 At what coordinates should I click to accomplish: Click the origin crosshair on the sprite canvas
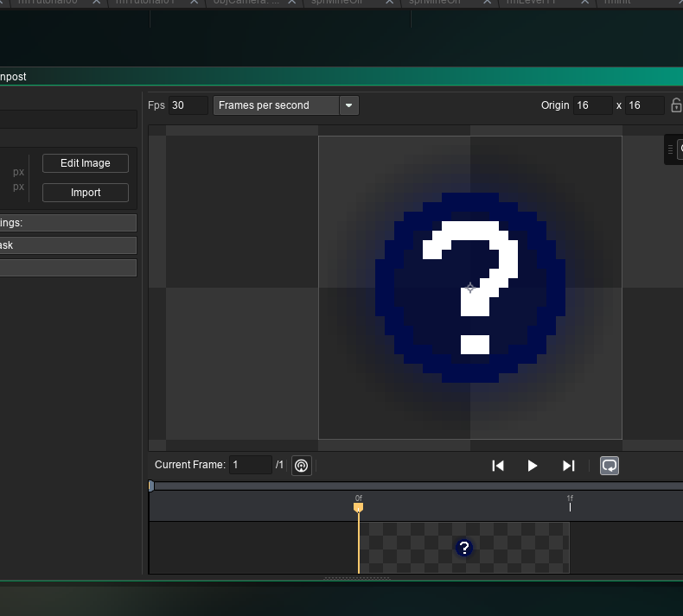[470, 288]
